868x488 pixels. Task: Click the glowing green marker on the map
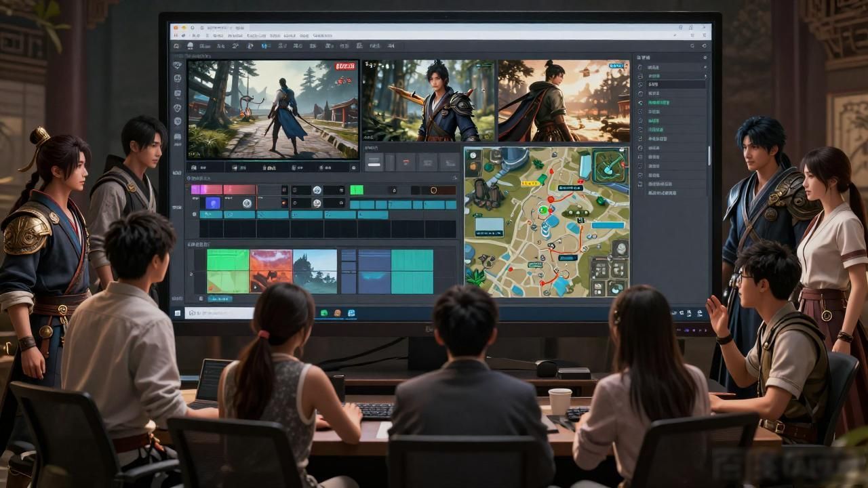(542, 210)
